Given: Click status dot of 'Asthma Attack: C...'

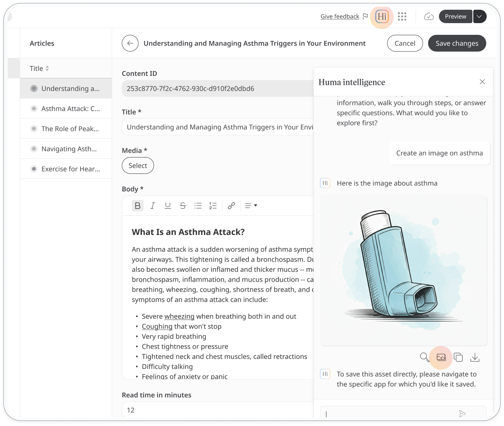Looking at the screenshot, I should coord(34,109).
